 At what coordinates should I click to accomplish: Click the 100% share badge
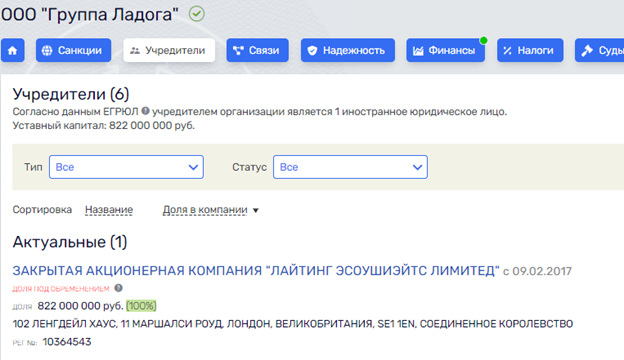point(141,306)
